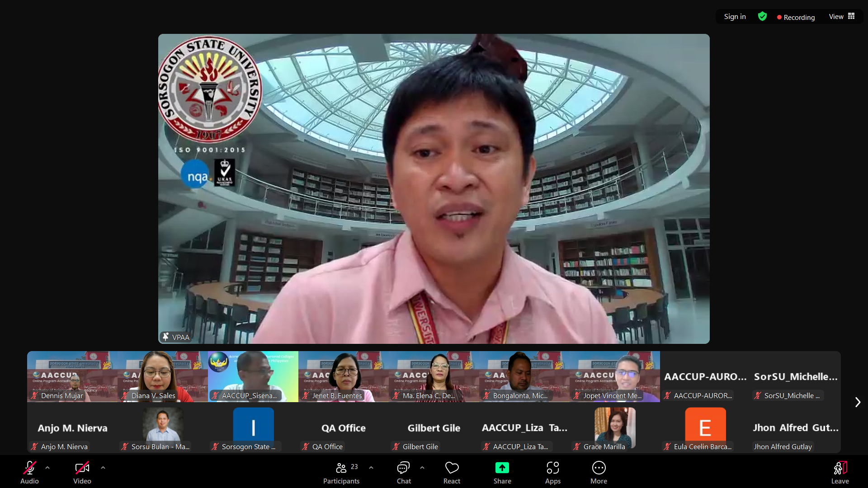The height and width of the screenshot is (488, 868).
Task: Show next page of participant thumbnails
Action: click(x=858, y=402)
